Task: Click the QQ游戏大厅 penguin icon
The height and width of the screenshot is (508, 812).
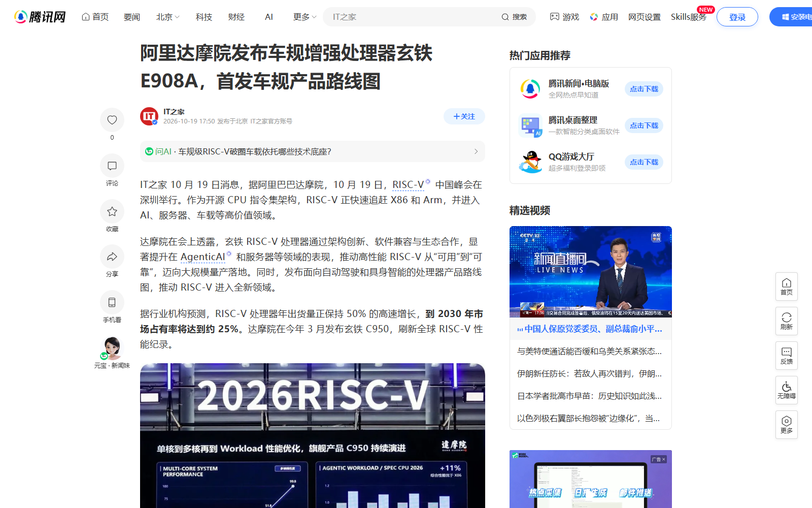Action: point(530,162)
